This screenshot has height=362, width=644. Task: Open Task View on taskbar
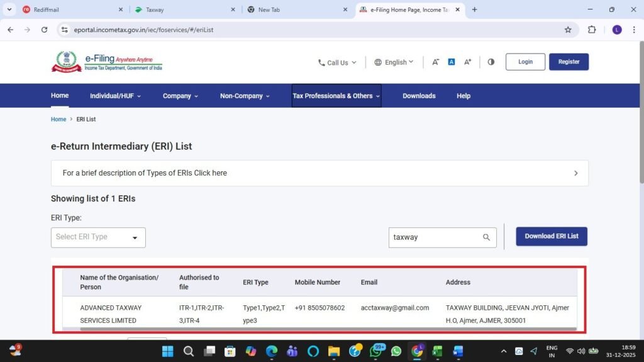coord(209,351)
